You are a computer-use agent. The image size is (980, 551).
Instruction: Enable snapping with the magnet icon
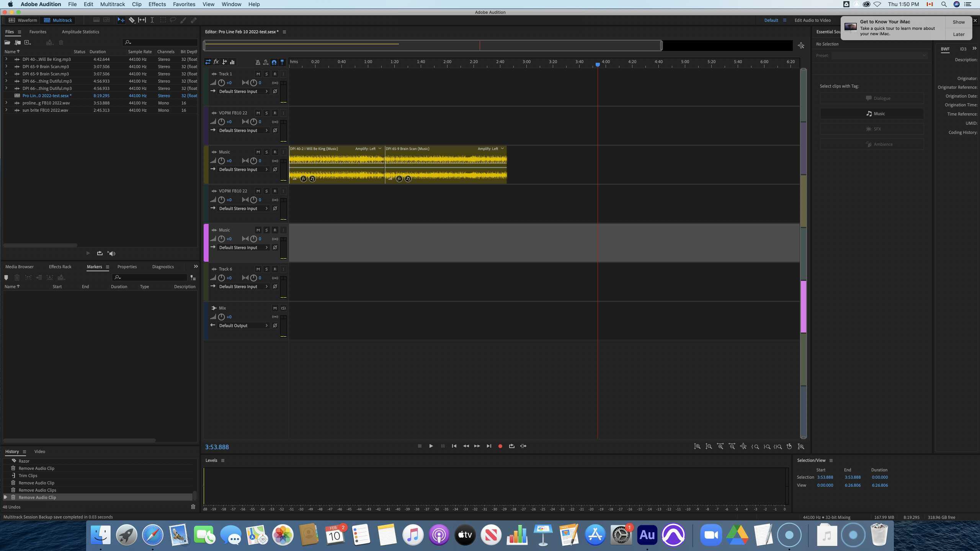coord(274,62)
